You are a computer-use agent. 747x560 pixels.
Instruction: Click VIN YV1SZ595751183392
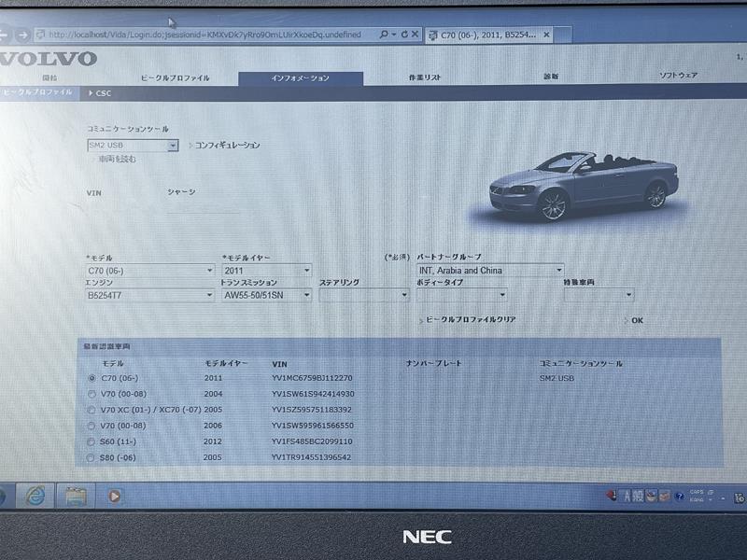(x=312, y=410)
